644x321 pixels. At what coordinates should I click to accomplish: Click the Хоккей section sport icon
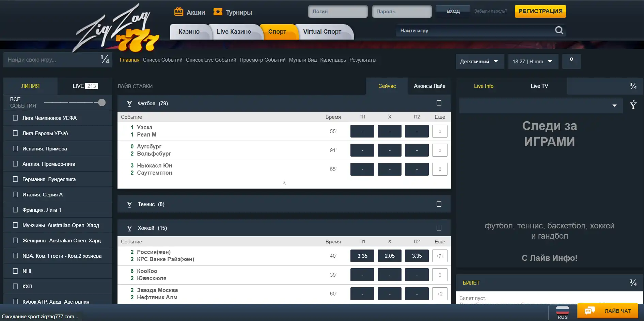coord(129,228)
